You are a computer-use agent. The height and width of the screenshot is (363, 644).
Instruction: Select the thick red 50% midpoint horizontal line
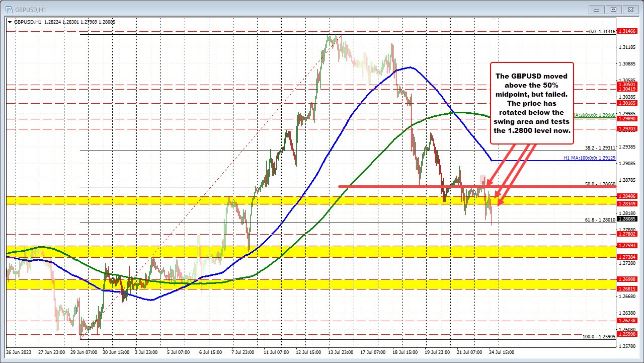tap(403, 187)
